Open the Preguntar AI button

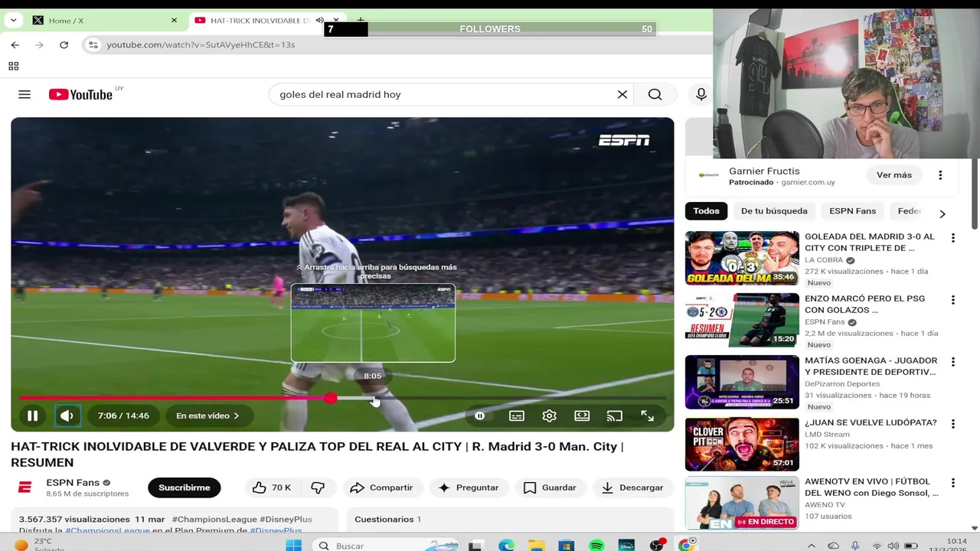(468, 487)
